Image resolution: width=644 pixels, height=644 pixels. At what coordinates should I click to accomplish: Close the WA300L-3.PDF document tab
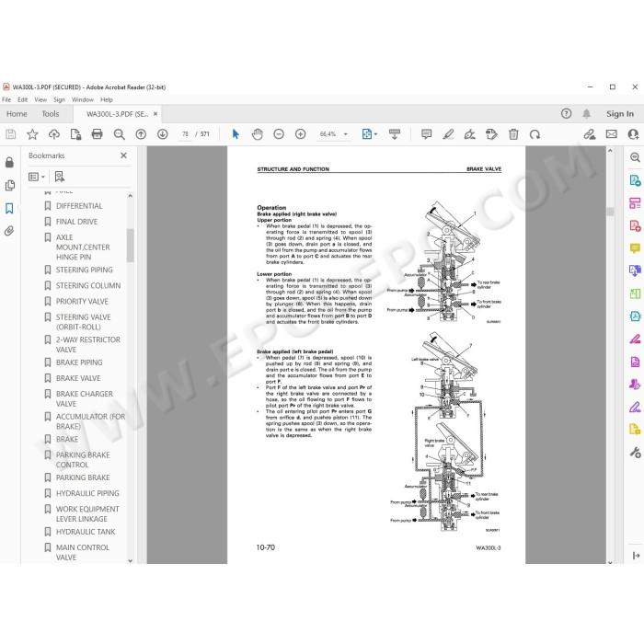point(155,114)
